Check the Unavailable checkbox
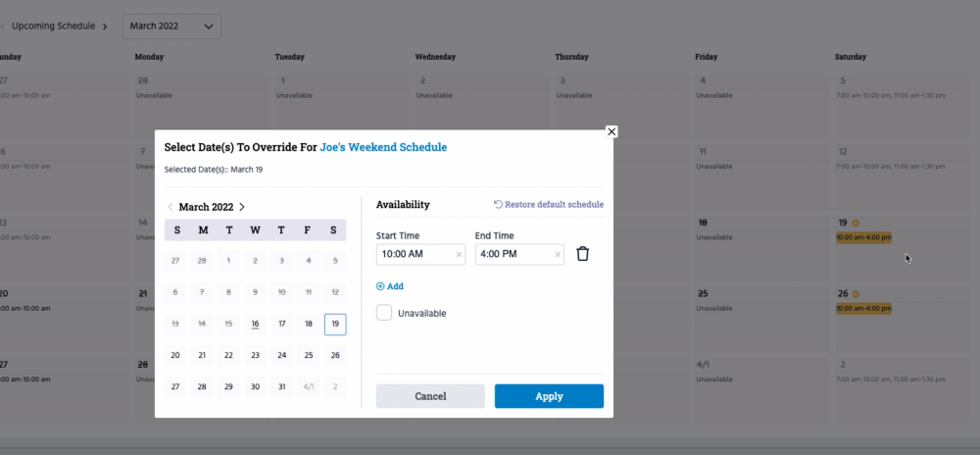Screen dimensions: 980x455 point(384,313)
